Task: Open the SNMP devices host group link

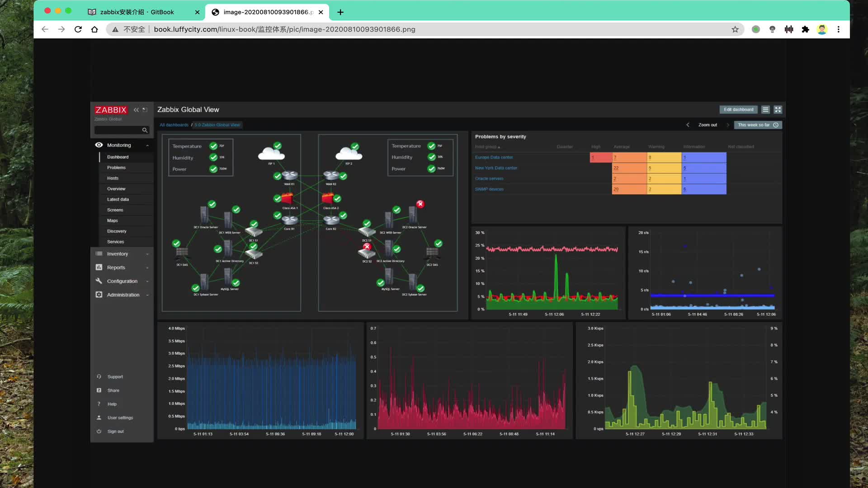Action: tap(489, 189)
